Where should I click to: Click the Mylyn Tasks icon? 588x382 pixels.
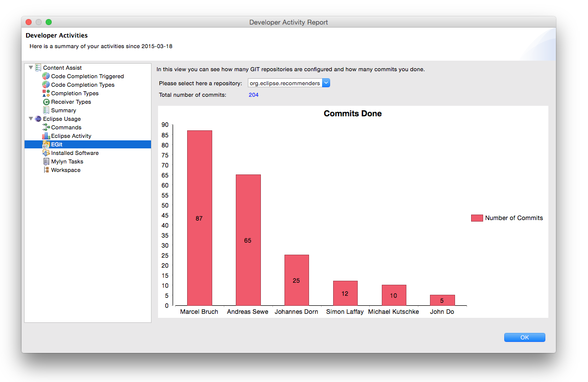46,161
